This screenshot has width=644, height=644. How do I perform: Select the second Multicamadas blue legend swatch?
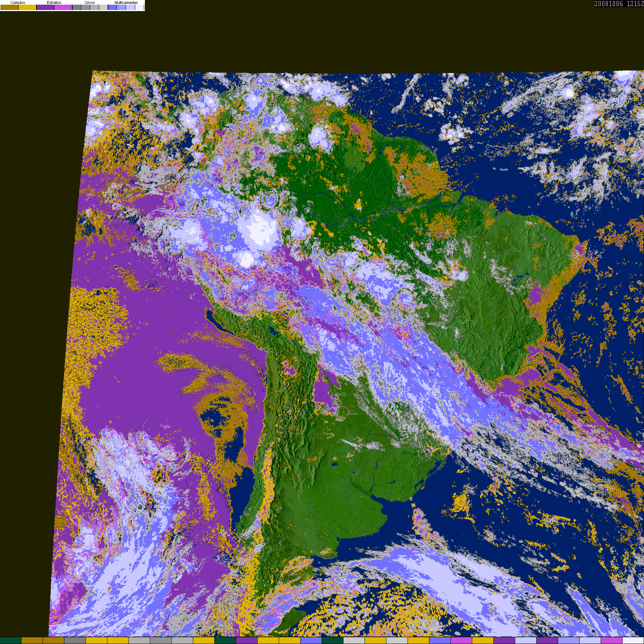point(122,8)
